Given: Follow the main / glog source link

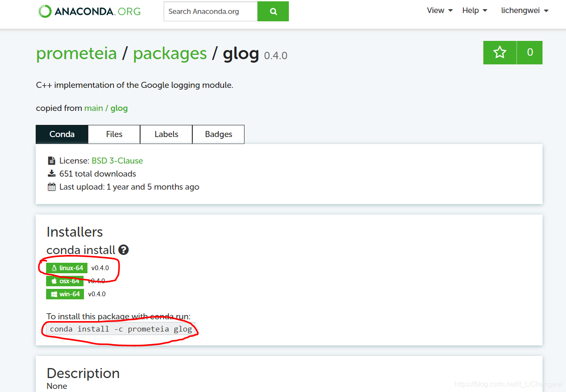Looking at the screenshot, I should click(106, 108).
